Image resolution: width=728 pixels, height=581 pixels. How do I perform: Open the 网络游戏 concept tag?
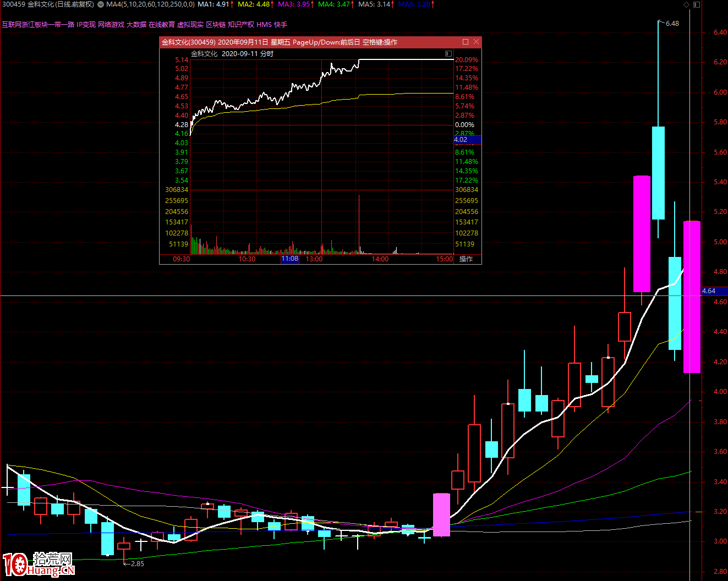[111, 24]
